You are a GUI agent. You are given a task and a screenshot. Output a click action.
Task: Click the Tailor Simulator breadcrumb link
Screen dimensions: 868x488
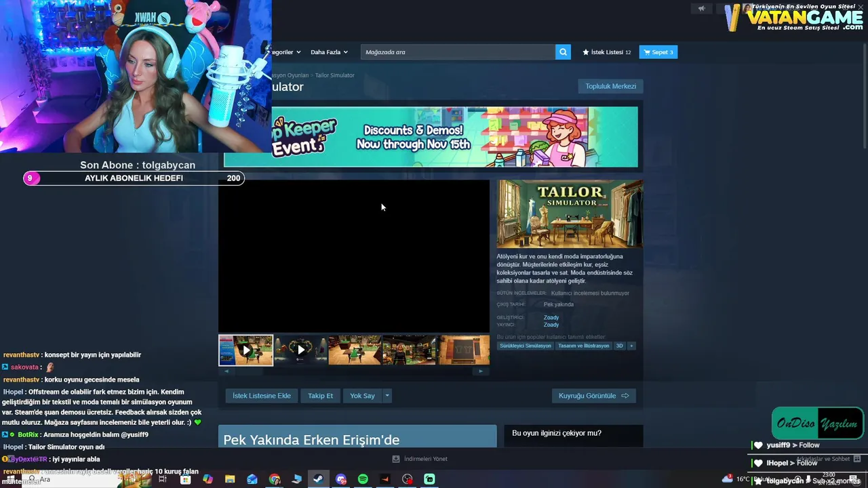[x=334, y=75]
